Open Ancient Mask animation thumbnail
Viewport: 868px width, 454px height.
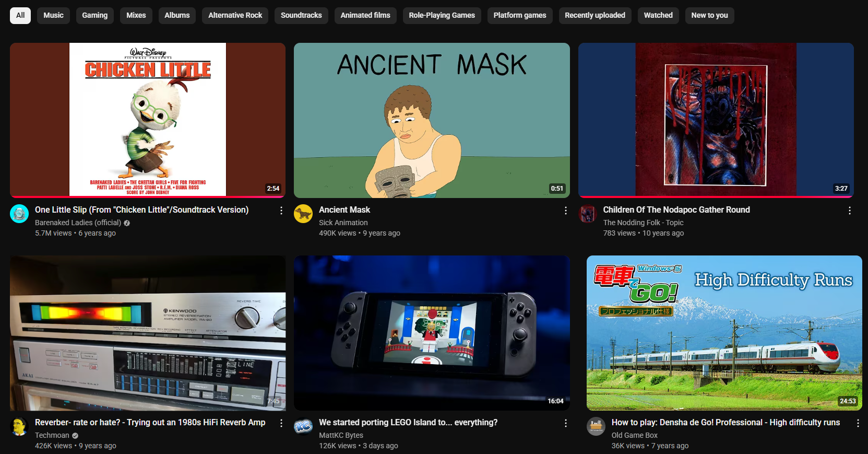pos(432,120)
